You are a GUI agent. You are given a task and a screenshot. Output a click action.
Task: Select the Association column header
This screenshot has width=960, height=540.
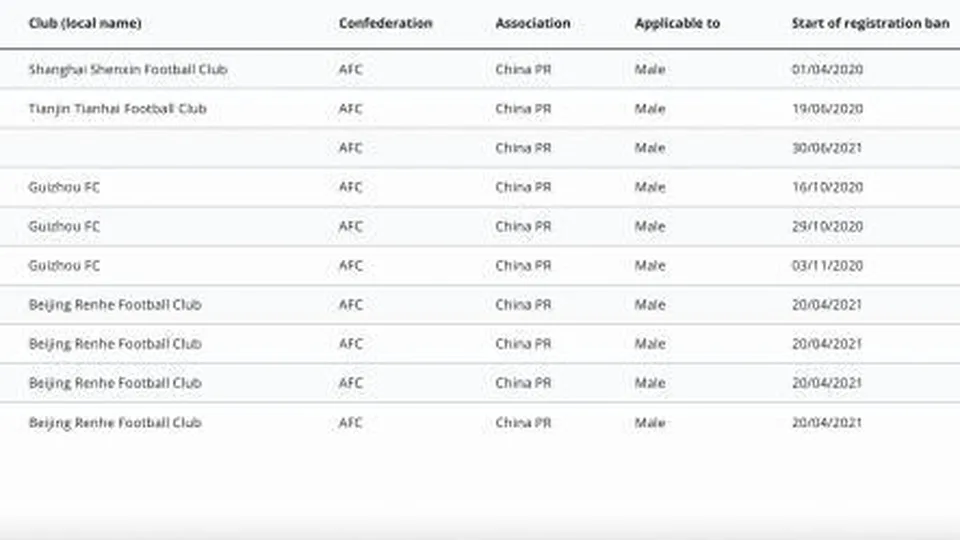(533, 23)
